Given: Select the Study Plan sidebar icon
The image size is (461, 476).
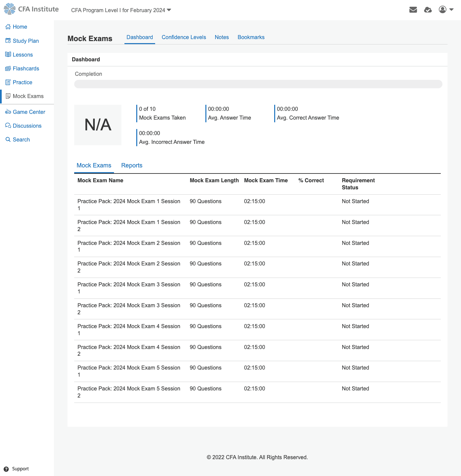Looking at the screenshot, I should tap(8, 40).
